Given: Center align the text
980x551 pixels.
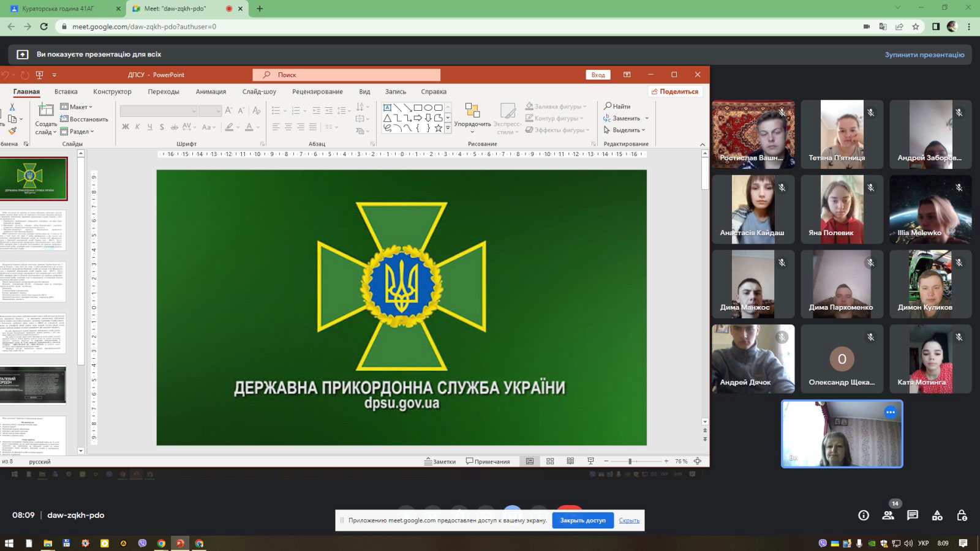Looking at the screenshot, I should [288, 127].
